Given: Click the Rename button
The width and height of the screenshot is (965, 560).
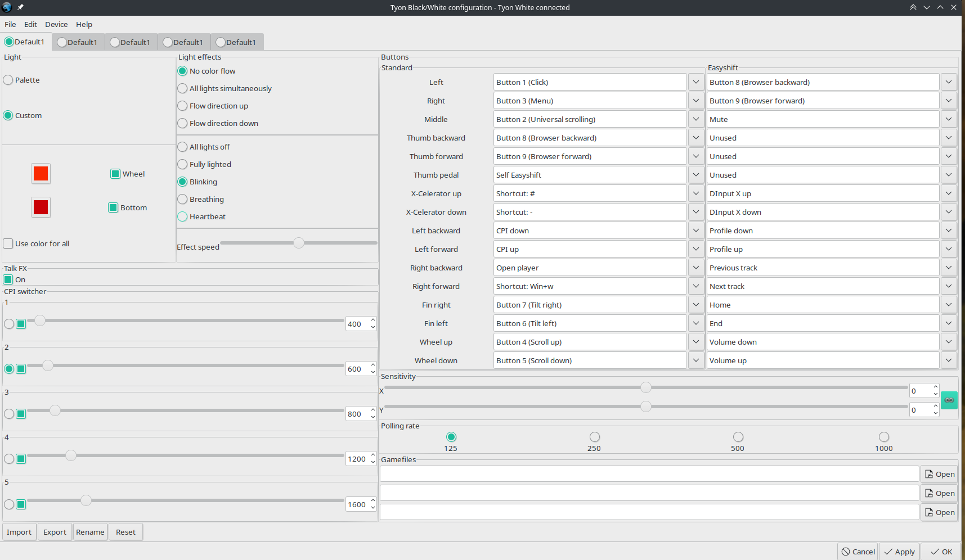Looking at the screenshot, I should (90, 532).
